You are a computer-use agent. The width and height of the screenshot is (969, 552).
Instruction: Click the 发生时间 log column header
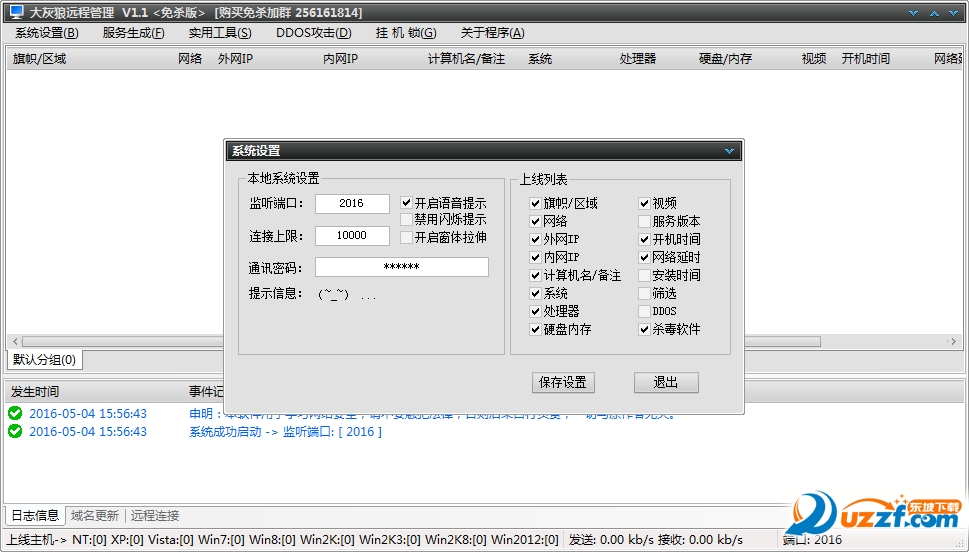tap(35, 391)
